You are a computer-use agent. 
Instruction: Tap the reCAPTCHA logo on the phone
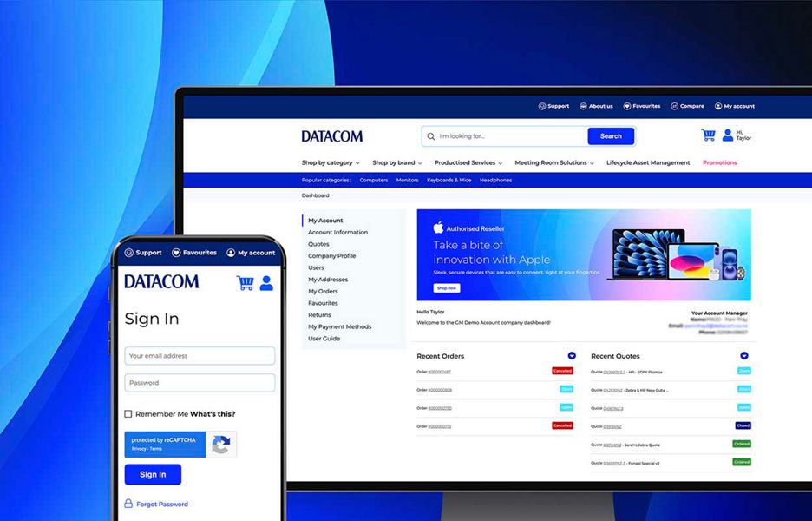pyautogui.click(x=221, y=445)
